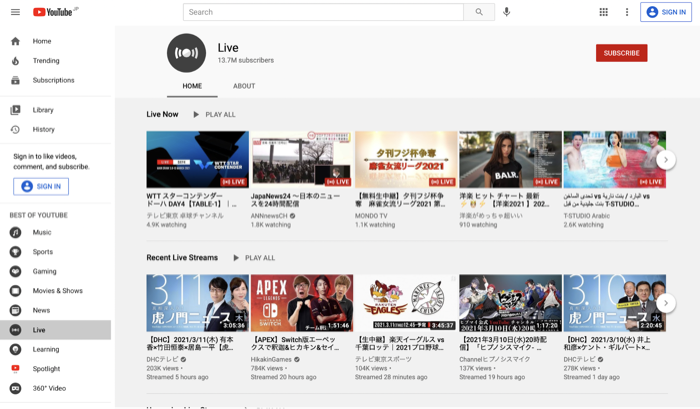
Task: Switch to the HOME channel tab
Action: pos(192,86)
